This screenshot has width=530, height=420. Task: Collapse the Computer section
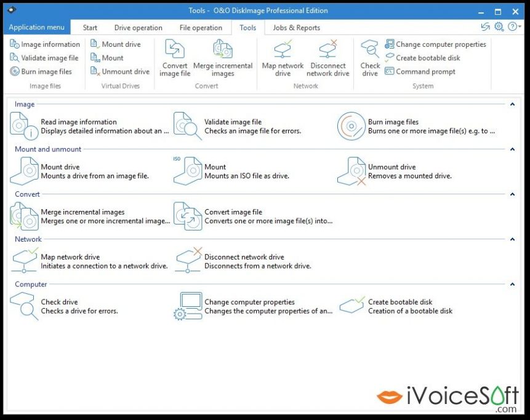(512, 284)
